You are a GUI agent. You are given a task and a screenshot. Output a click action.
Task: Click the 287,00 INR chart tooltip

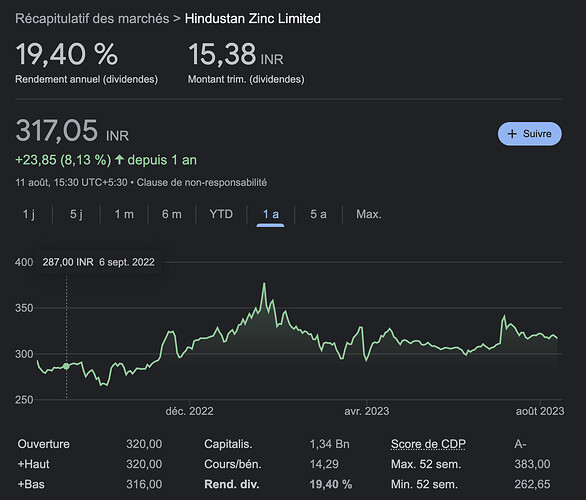(98, 262)
